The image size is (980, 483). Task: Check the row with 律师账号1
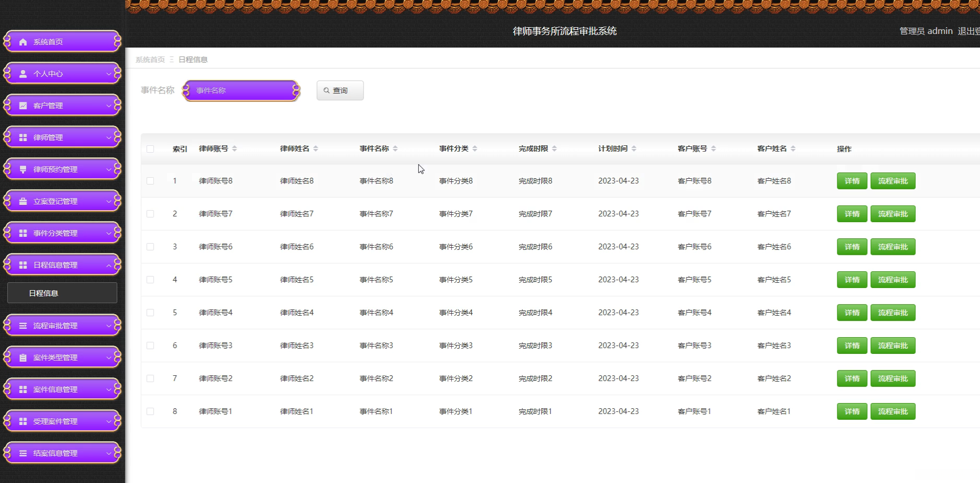(150, 411)
